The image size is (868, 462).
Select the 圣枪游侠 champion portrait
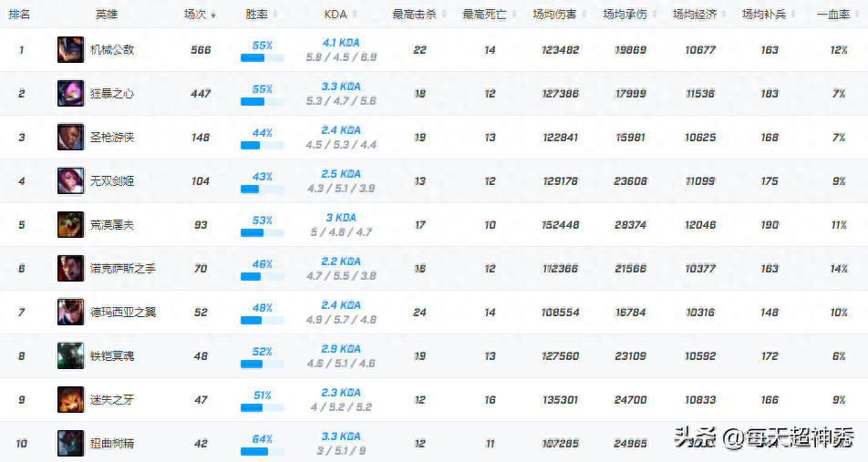click(x=70, y=138)
